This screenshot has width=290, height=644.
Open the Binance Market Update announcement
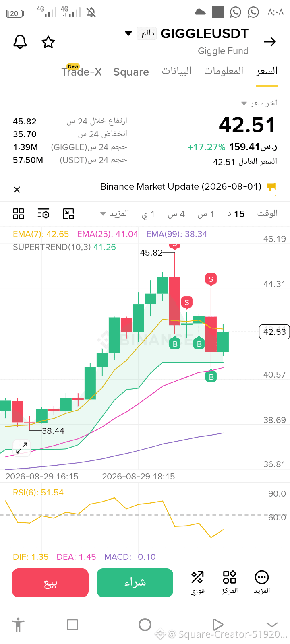pos(181,187)
